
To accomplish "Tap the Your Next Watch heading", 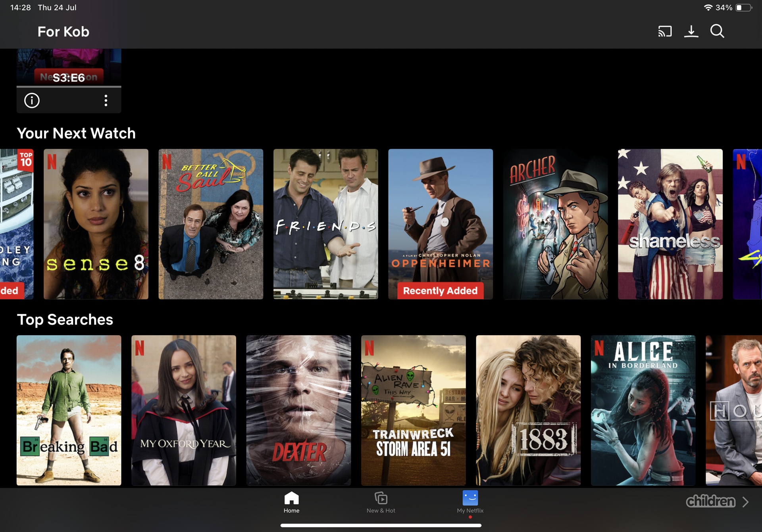I will [76, 133].
